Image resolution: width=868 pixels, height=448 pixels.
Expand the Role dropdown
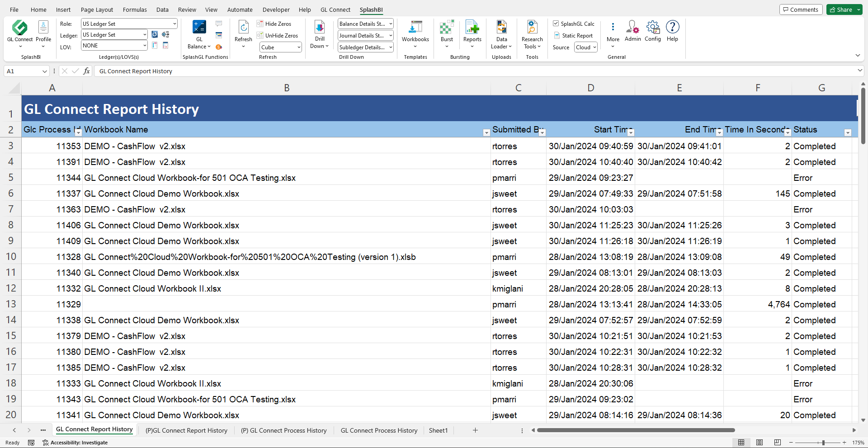(x=175, y=24)
